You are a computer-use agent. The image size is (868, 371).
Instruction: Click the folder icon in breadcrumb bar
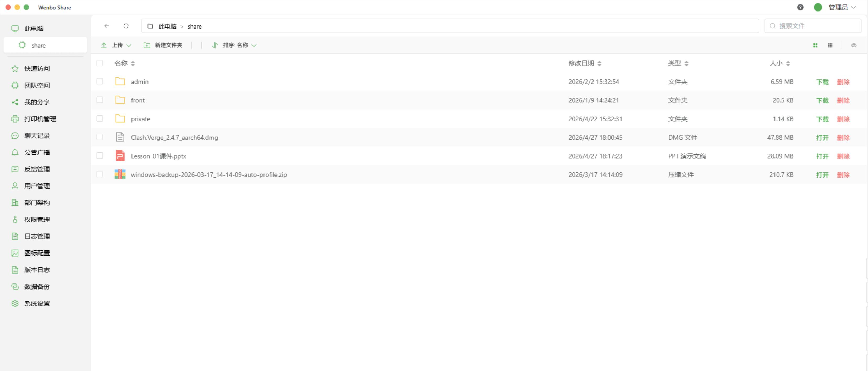[x=150, y=26]
